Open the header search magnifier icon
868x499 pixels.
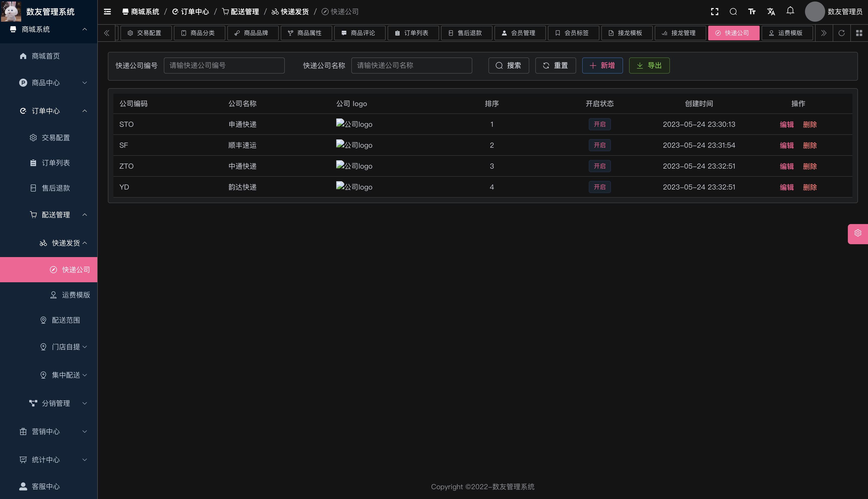click(733, 12)
